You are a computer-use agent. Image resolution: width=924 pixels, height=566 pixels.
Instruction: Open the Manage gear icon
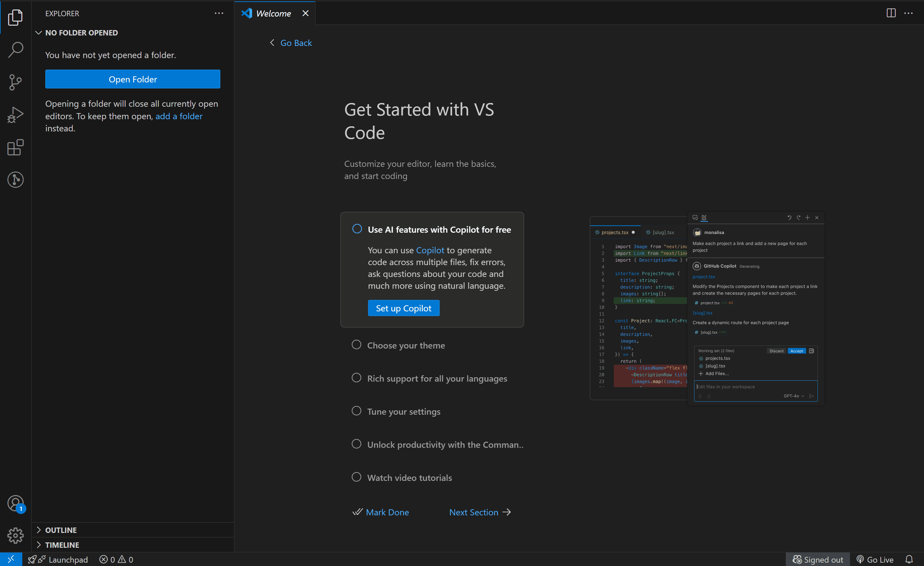pos(15,535)
